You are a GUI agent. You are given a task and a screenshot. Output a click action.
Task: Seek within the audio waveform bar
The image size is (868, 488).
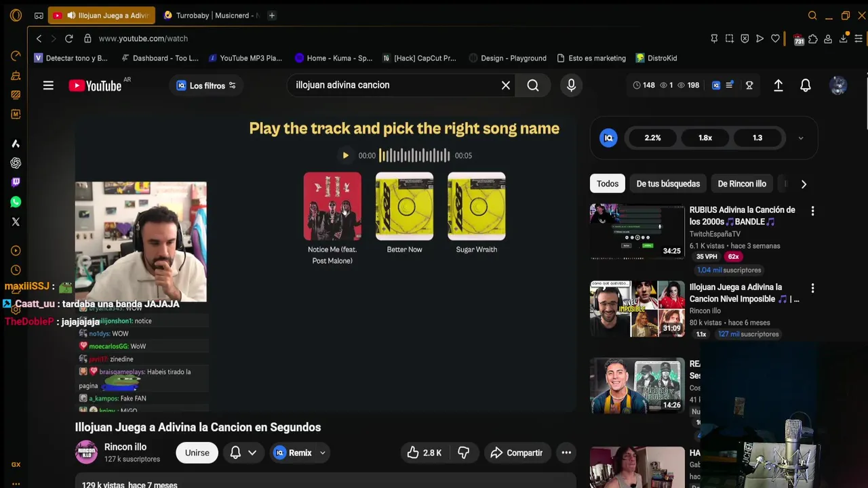(x=414, y=155)
